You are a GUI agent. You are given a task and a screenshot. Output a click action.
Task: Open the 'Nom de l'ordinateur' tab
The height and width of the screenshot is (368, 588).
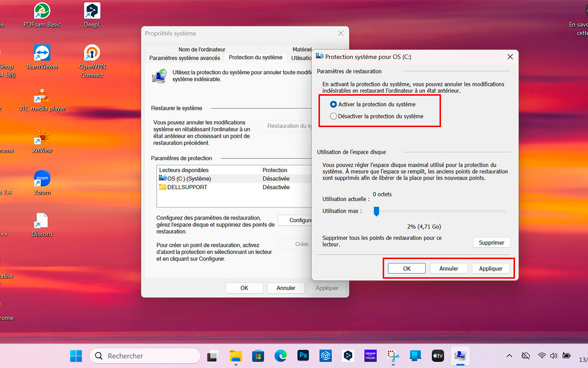202,49
